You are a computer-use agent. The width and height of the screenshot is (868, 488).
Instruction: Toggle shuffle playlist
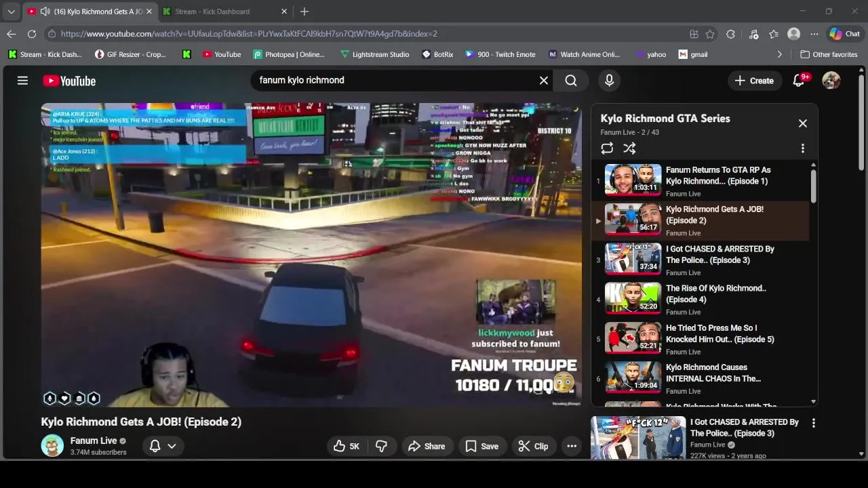tap(629, 148)
